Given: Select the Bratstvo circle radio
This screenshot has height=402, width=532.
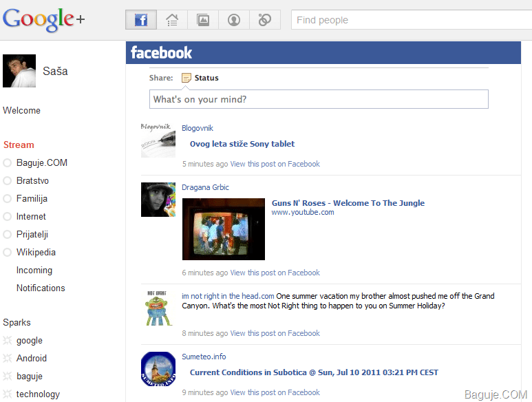Looking at the screenshot, I should pyautogui.click(x=7, y=181).
